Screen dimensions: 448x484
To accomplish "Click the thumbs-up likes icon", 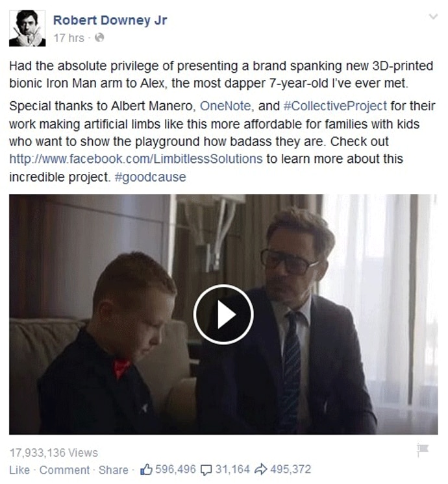I will (147, 470).
